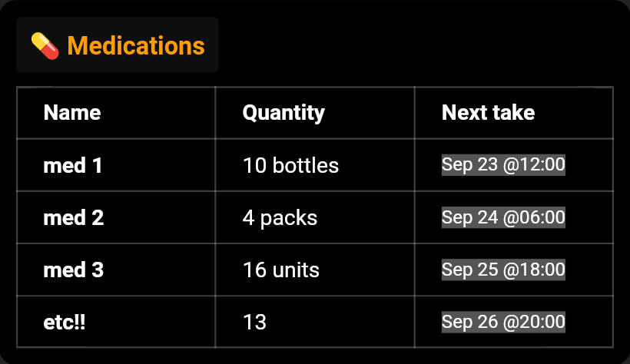
Task: Click the word units in med 3 row
Action: coord(296,270)
